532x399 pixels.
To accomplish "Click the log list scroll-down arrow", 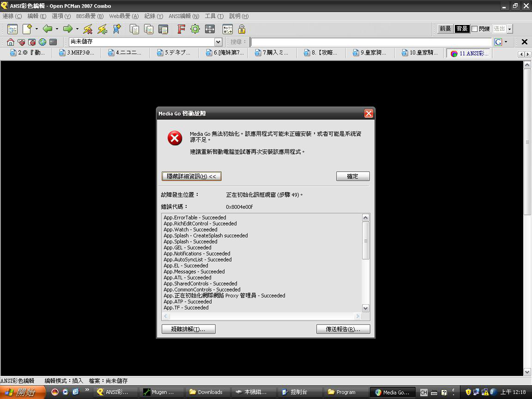I will (x=365, y=308).
